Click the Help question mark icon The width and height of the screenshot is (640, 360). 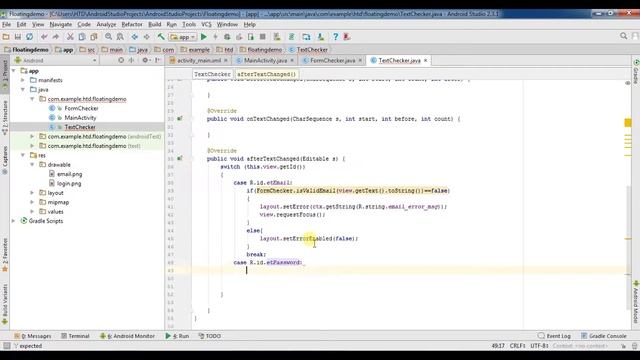[x=335, y=37]
